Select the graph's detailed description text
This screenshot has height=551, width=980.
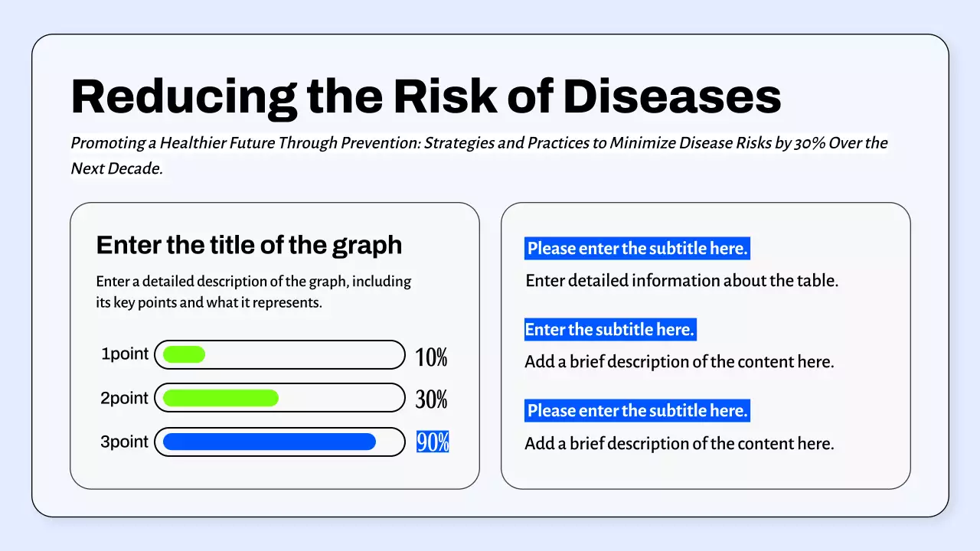(253, 292)
